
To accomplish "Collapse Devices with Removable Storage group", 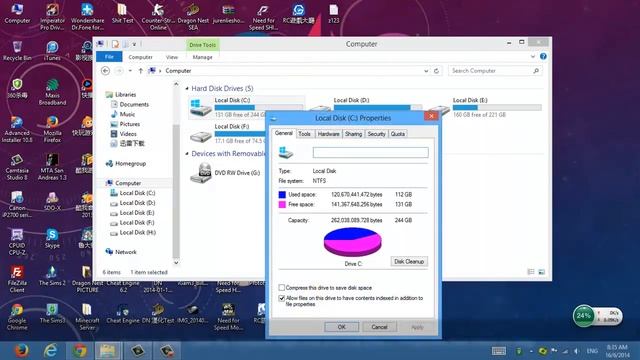I will (187, 154).
